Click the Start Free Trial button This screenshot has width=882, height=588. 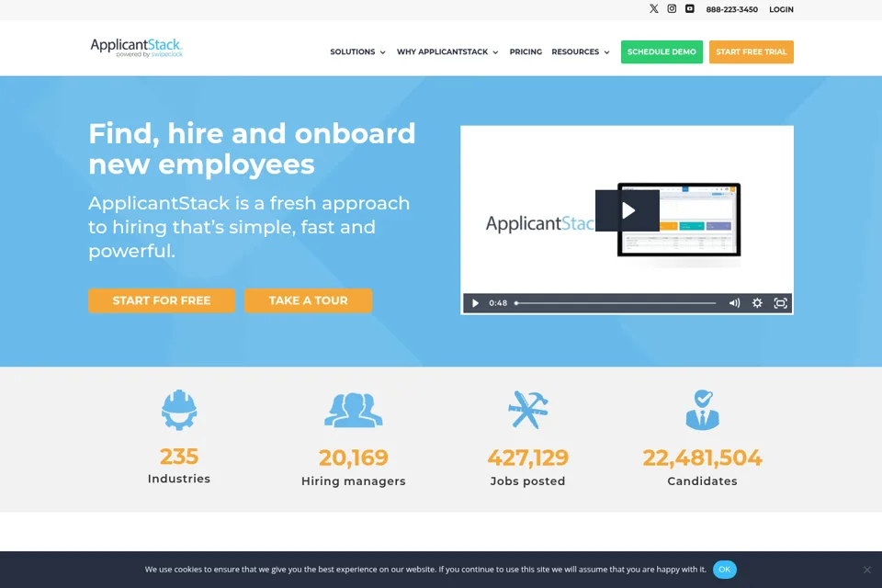coord(751,51)
